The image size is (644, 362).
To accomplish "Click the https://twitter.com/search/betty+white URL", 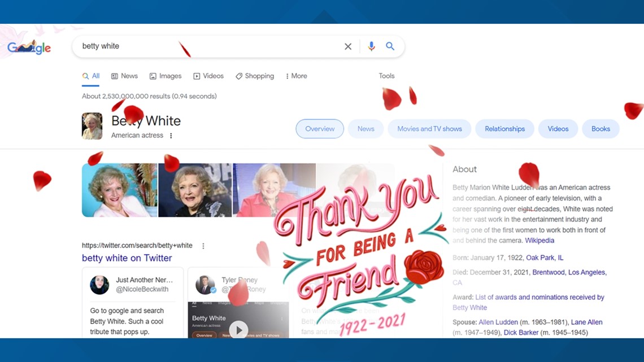I will (x=137, y=246).
